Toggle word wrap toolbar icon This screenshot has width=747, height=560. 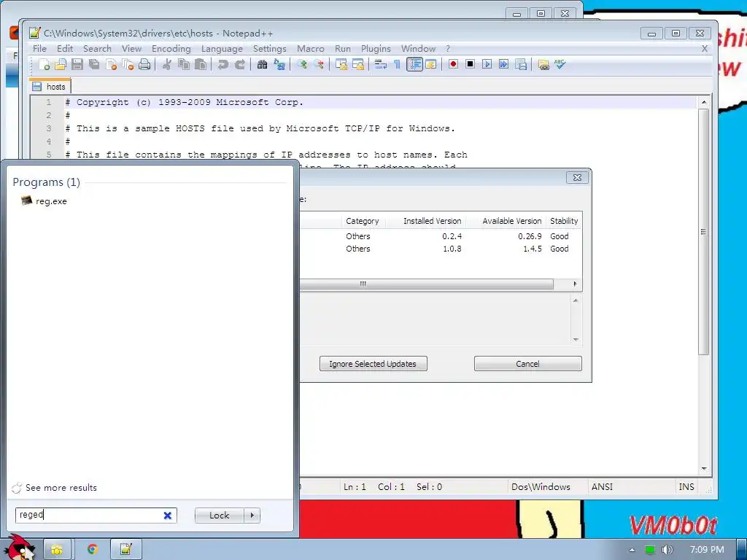pos(380,64)
